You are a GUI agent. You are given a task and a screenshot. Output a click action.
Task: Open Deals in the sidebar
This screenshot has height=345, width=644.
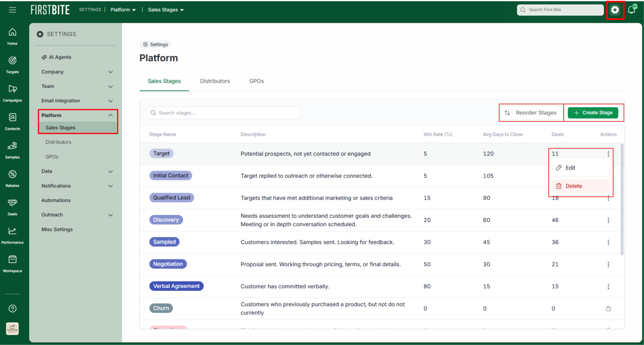pyautogui.click(x=12, y=207)
